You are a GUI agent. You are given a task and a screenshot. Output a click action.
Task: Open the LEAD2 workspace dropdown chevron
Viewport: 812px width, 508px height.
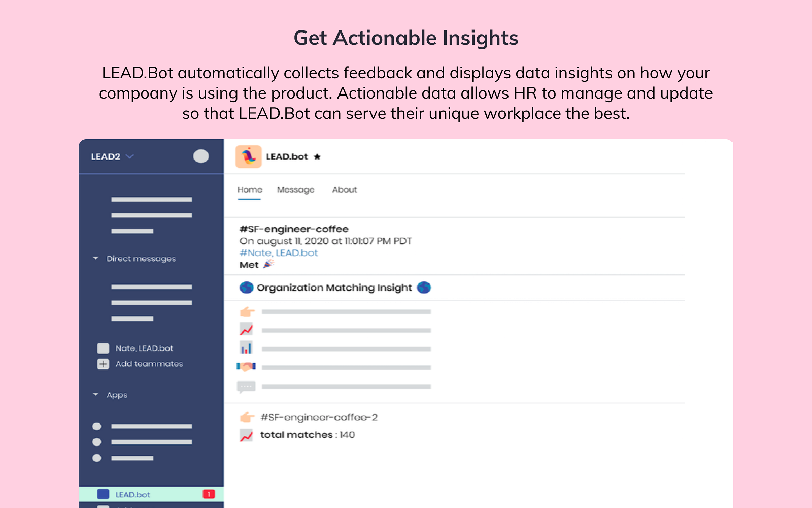point(130,156)
